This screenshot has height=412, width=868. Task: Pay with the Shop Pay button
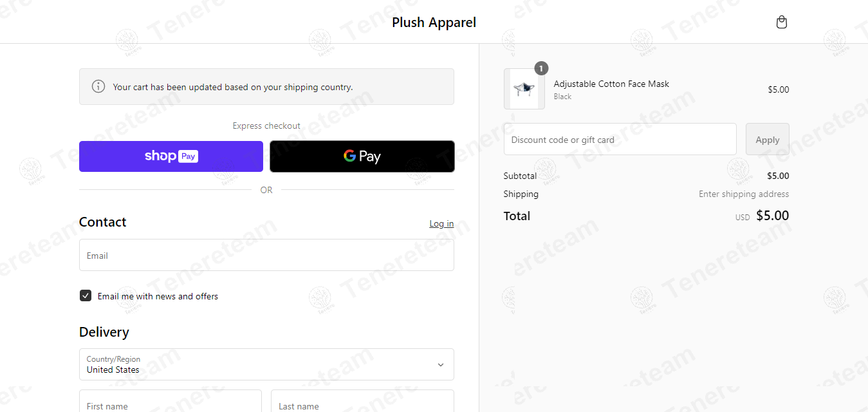pos(171,156)
